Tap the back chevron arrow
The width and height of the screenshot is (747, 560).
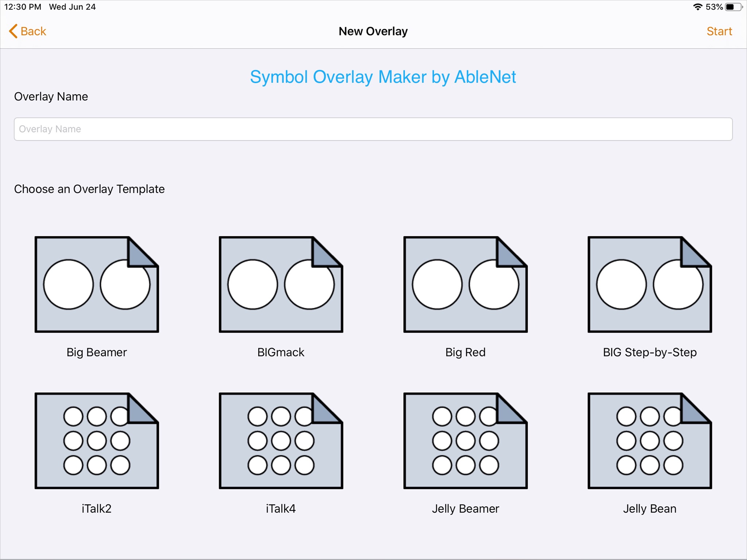point(13,31)
